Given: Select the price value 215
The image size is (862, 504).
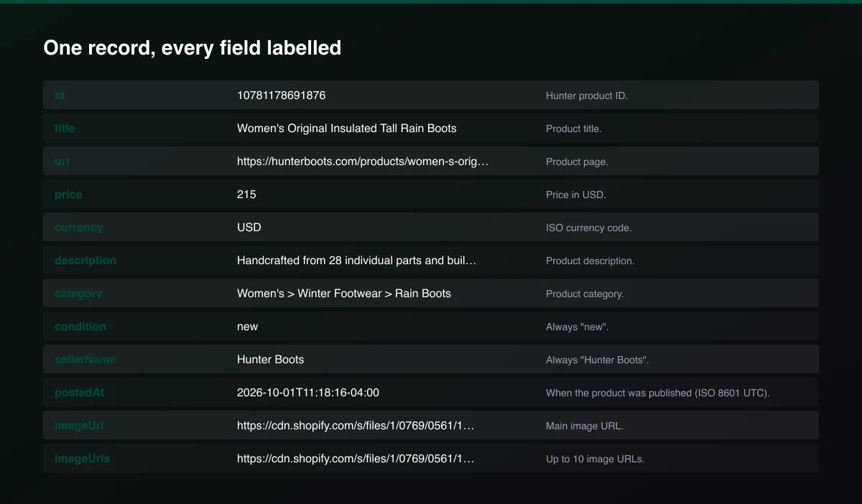Looking at the screenshot, I should click(x=246, y=194).
